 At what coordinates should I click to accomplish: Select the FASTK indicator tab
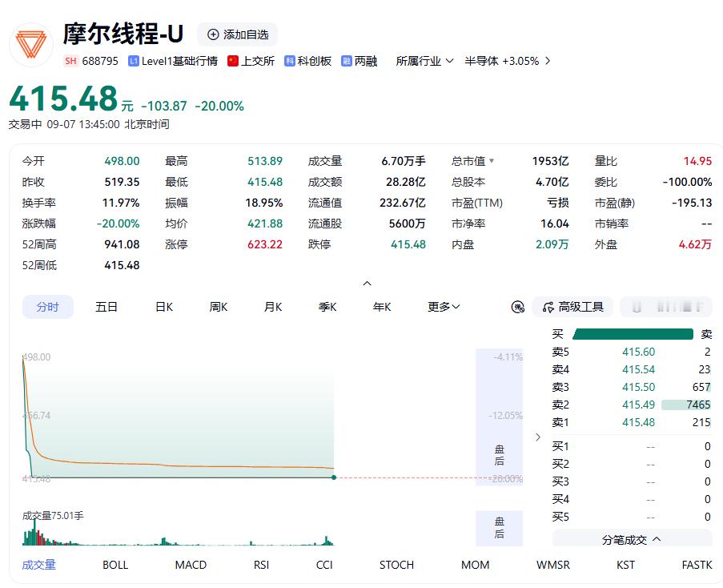pos(697,565)
